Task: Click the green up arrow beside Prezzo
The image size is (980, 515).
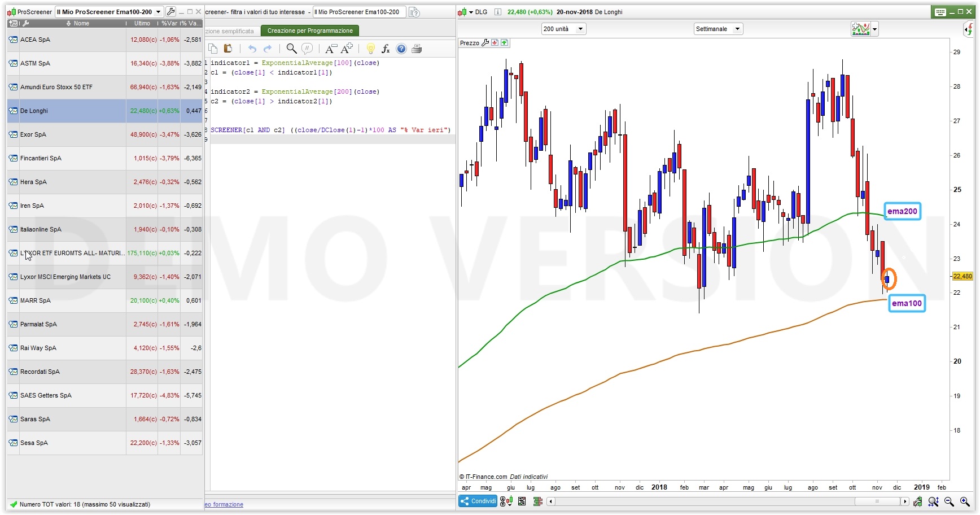Action: pos(504,42)
